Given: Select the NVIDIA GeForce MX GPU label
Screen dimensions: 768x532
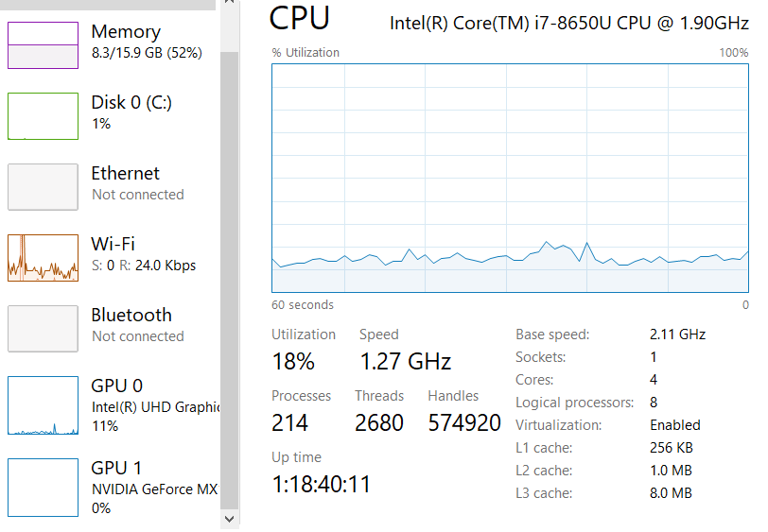Looking at the screenshot, I should point(154,489).
